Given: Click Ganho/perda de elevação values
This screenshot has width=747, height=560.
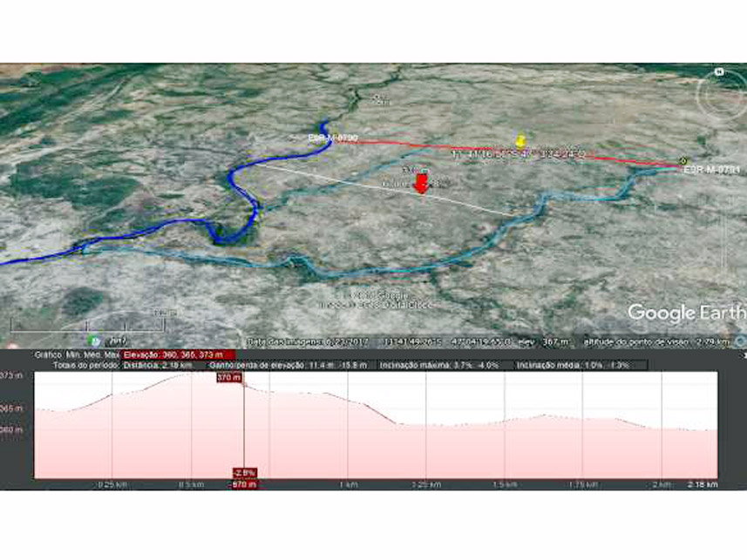Looking at the screenshot, I should (289, 365).
